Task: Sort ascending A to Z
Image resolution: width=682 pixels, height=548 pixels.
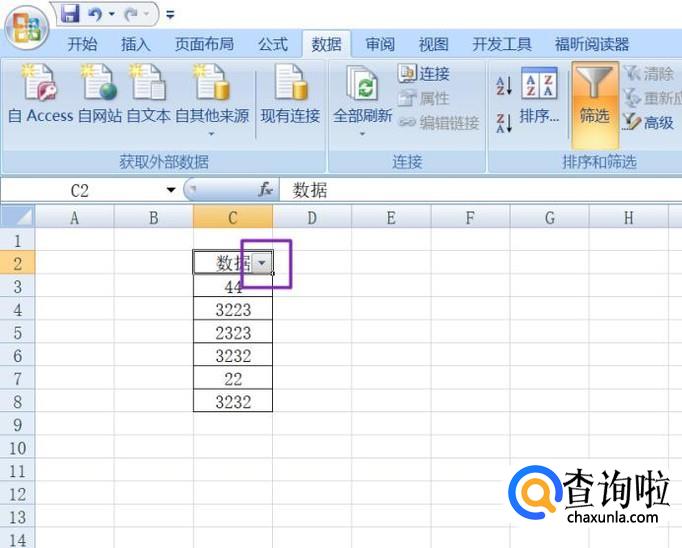Action: (504, 86)
